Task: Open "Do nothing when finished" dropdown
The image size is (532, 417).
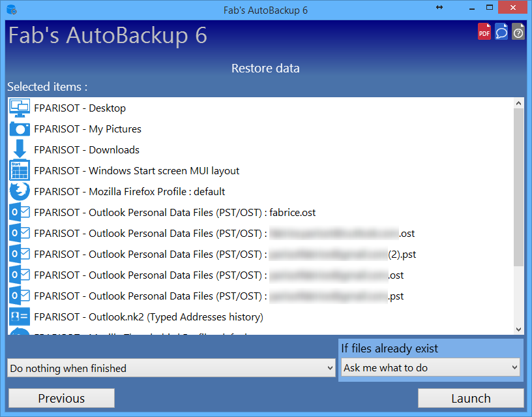Action: pyautogui.click(x=171, y=368)
